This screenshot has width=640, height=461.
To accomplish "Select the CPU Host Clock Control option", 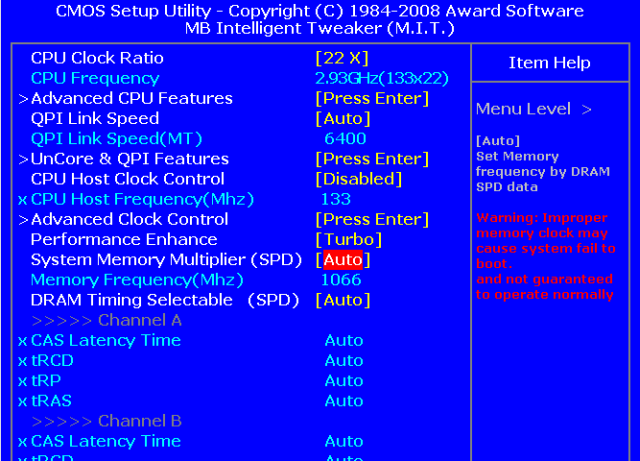I will [x=128, y=179].
